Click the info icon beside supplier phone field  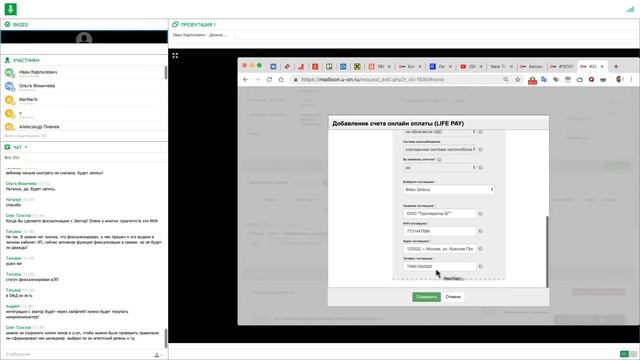coord(481,267)
